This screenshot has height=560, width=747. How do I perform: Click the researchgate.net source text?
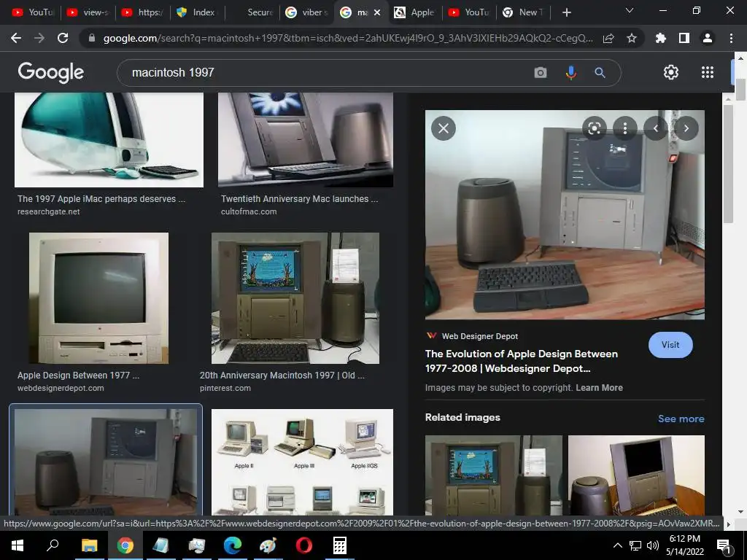tap(49, 211)
